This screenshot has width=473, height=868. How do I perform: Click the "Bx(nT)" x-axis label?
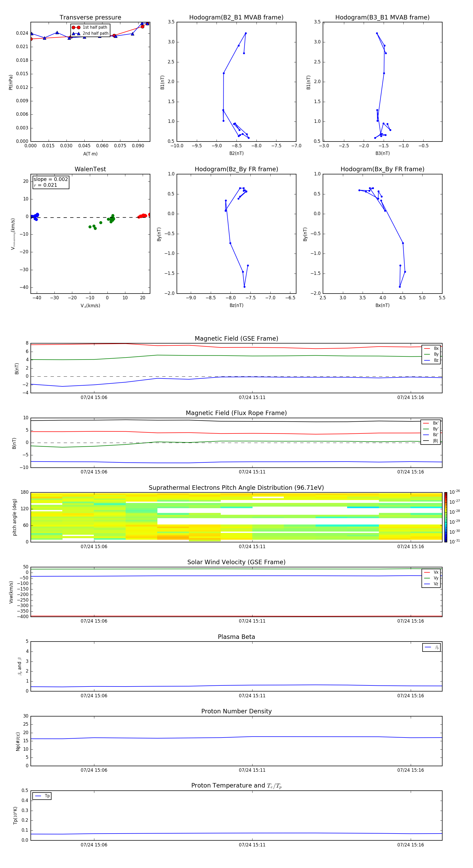(382, 305)
